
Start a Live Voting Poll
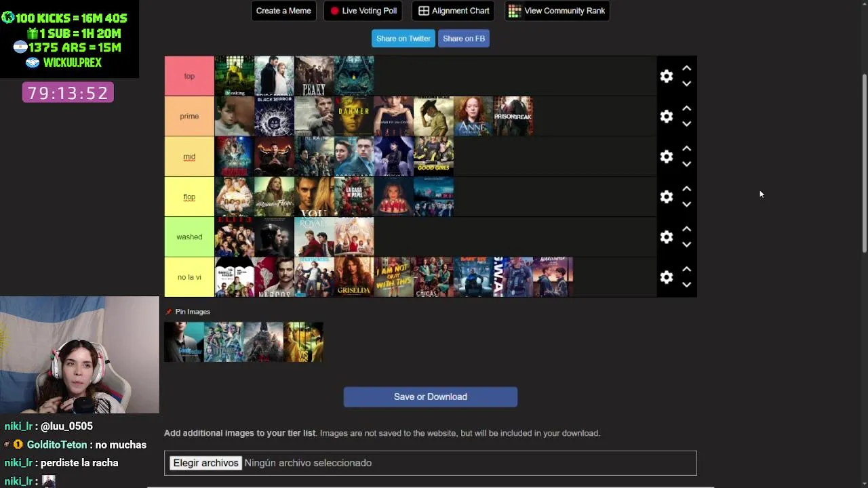coord(363,11)
